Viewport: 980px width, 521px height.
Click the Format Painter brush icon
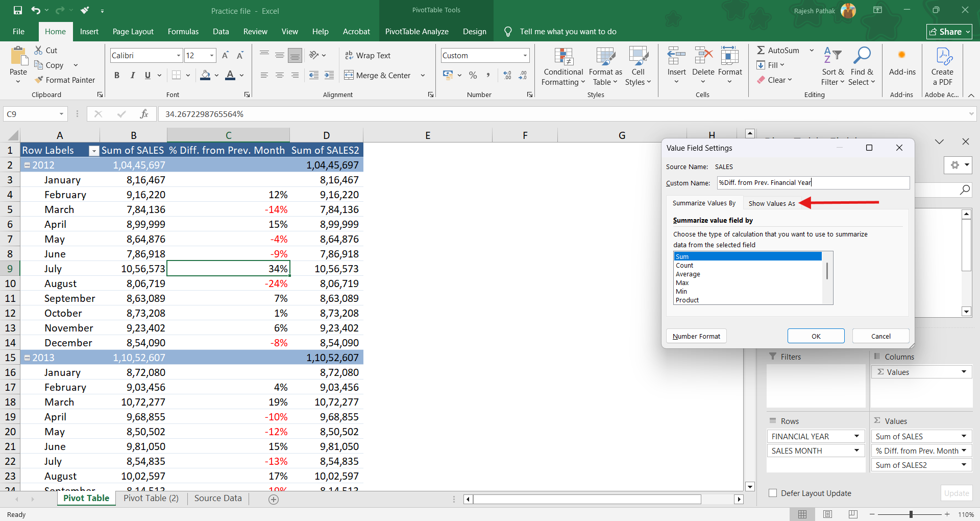tap(39, 80)
